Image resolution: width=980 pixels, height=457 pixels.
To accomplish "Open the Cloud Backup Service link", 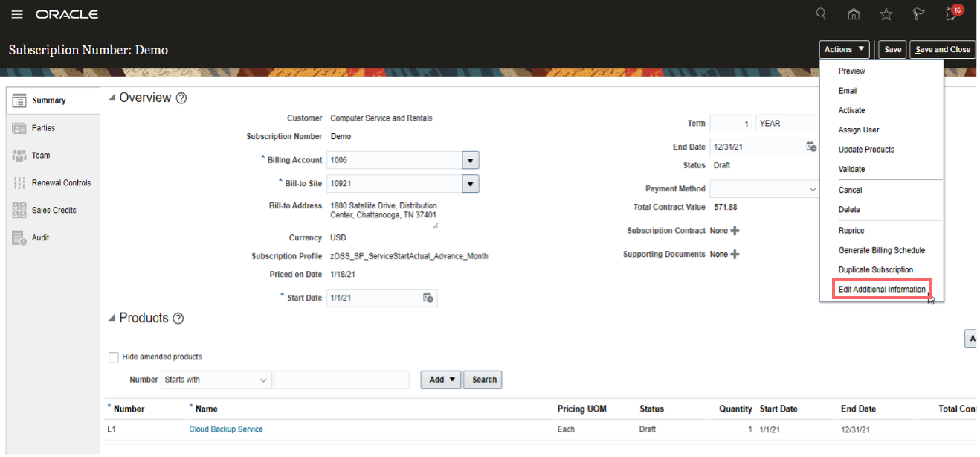I will 226,429.
